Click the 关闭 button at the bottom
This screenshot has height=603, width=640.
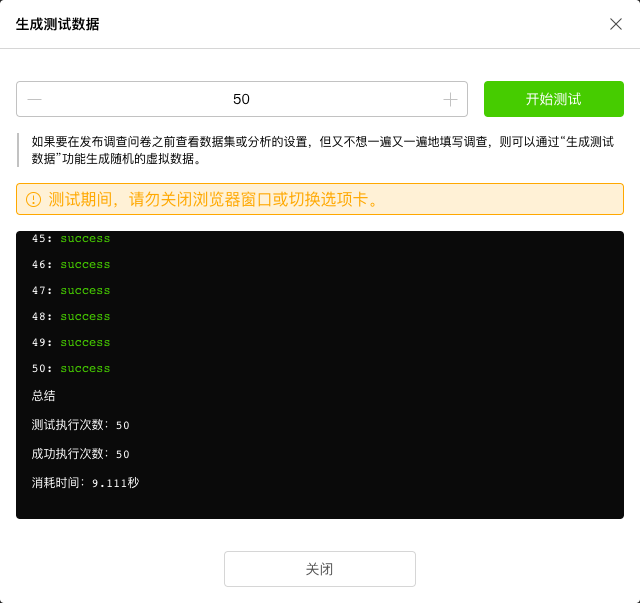pos(320,569)
